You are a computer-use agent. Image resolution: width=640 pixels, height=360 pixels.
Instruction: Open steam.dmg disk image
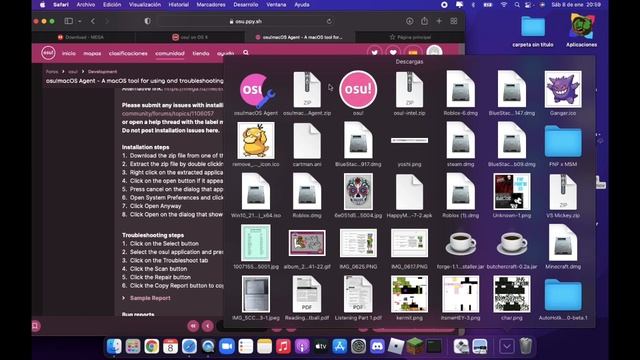point(460,141)
